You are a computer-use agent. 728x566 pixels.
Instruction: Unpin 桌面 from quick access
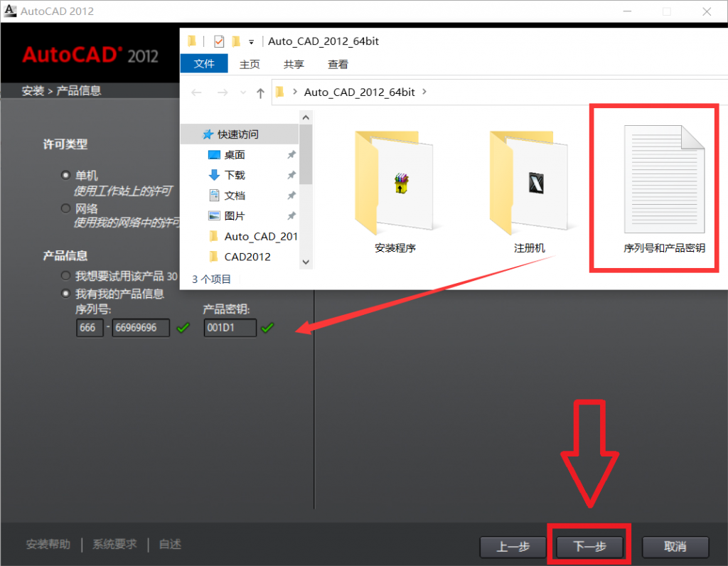click(x=291, y=154)
